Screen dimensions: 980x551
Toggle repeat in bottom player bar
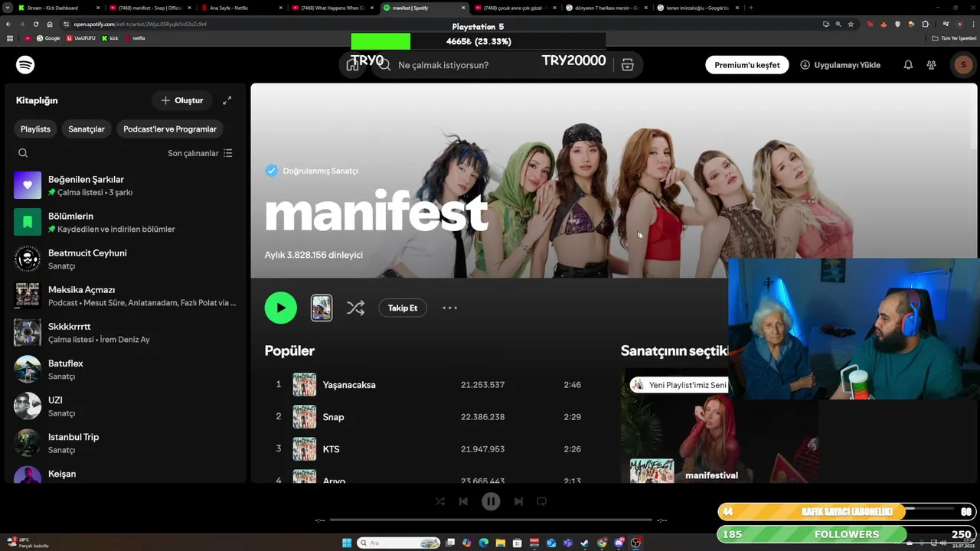[x=541, y=501]
